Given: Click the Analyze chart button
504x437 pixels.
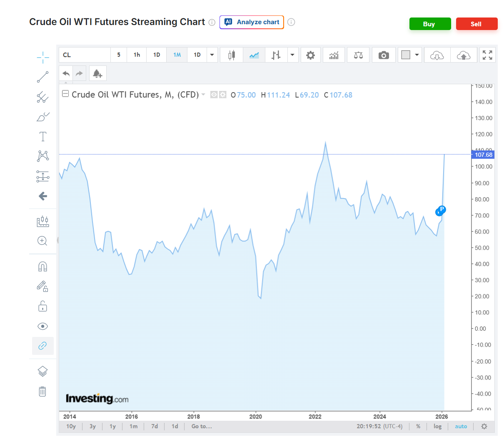Looking at the screenshot, I should [252, 22].
